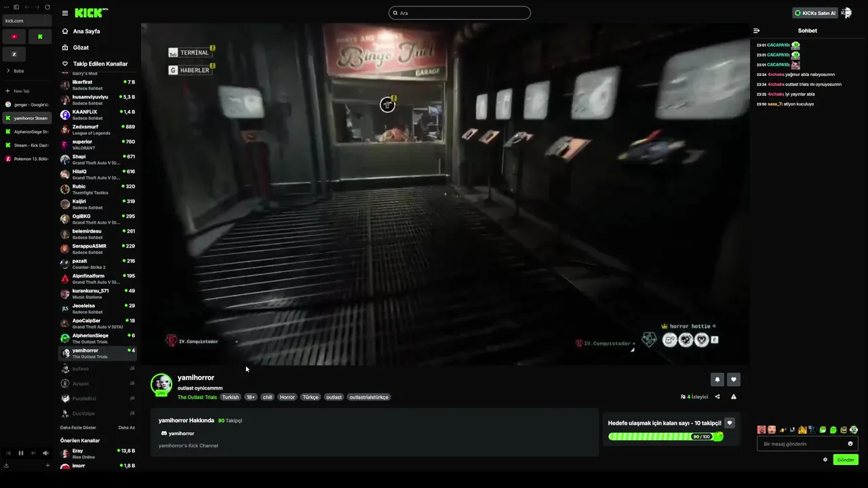Open The Outlast Trials category link

point(197,397)
